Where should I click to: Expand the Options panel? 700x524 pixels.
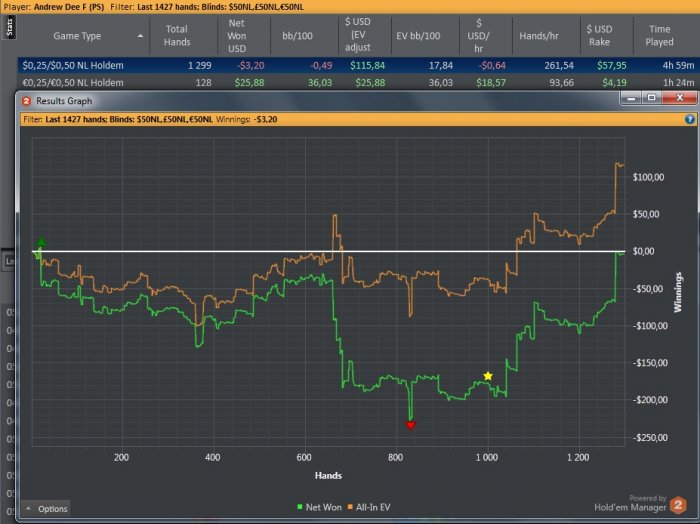(46, 509)
